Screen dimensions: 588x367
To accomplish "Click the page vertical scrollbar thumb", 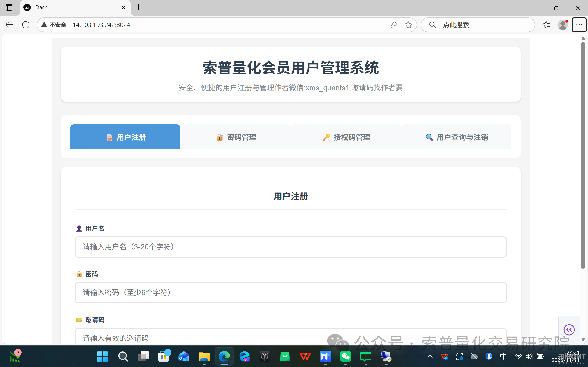I will (x=583, y=155).
